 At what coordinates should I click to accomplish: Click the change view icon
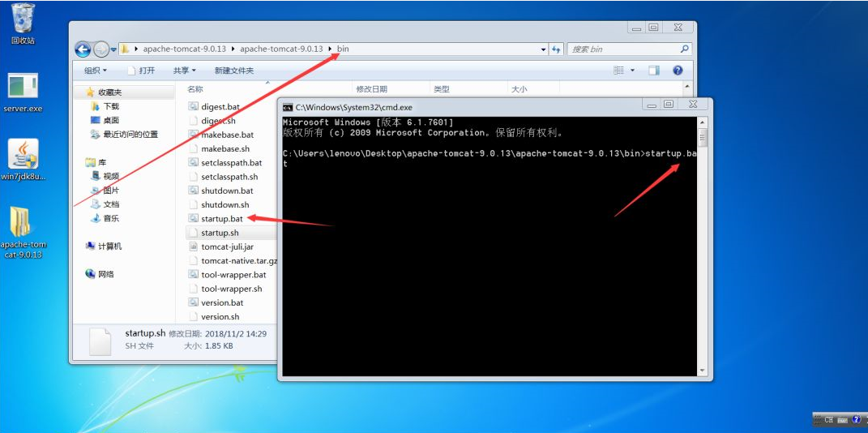(619, 71)
